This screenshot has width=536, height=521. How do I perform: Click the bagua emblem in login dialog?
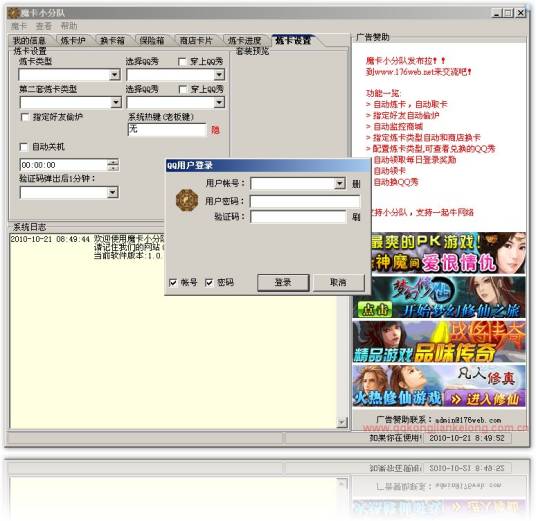point(187,200)
